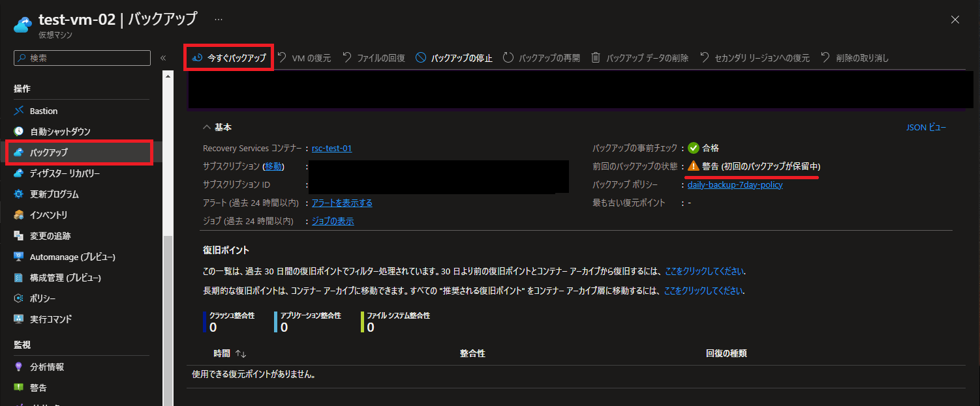
Task: Click the 削除の取り消し icon
Action: (826, 57)
